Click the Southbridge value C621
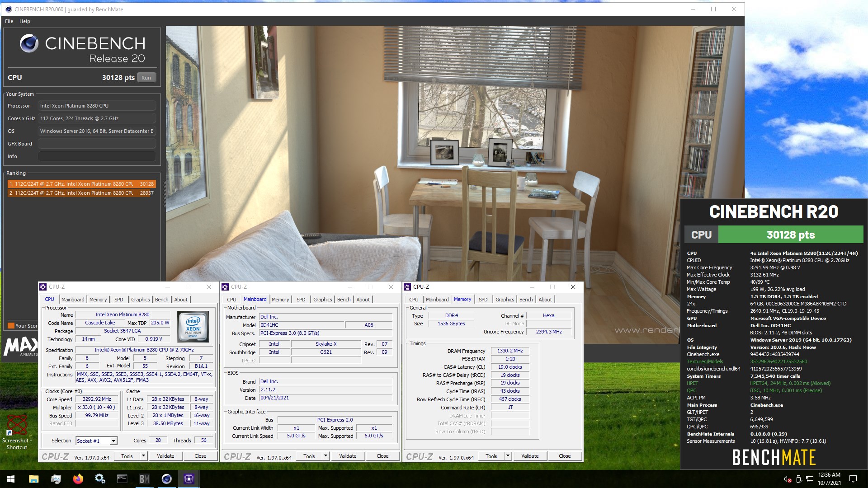This screenshot has height=488, width=868. (326, 352)
